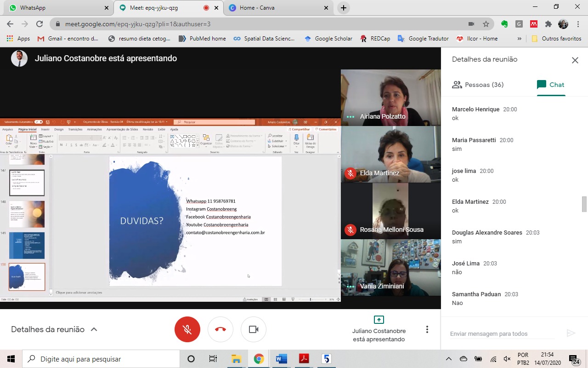Expand the bookmarks overflow chevron
The width and height of the screenshot is (588, 368).
click(520, 39)
